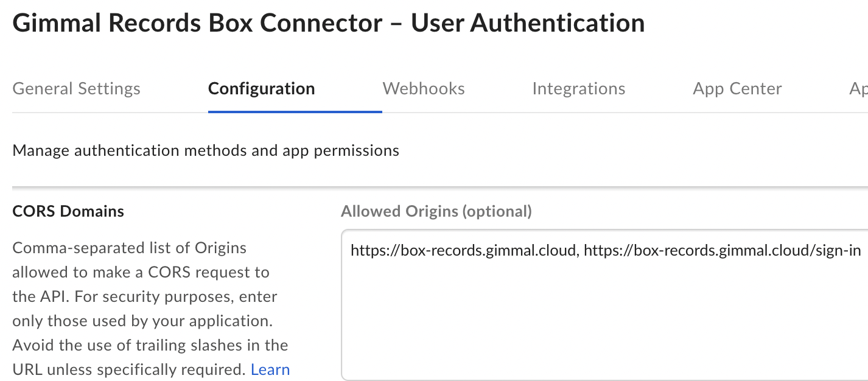Select the Configuration tab
This screenshot has height=381, width=868.
(x=261, y=89)
